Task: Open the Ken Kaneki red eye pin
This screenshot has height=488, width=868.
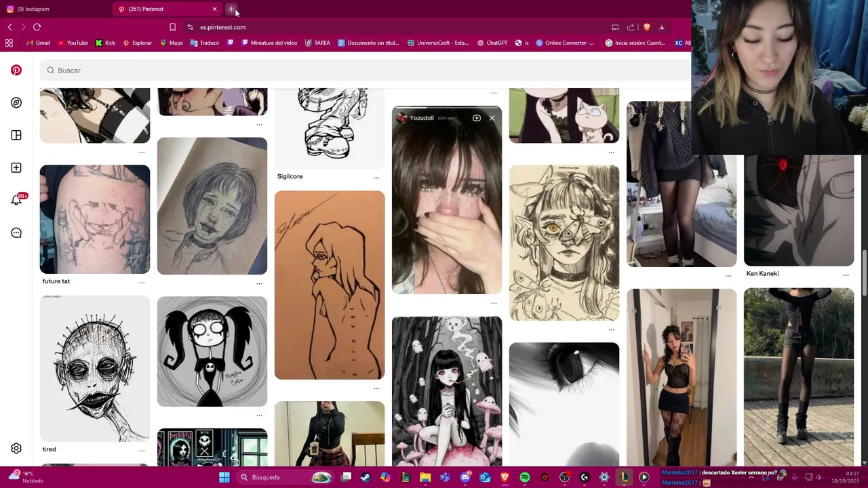Action: [x=799, y=210]
